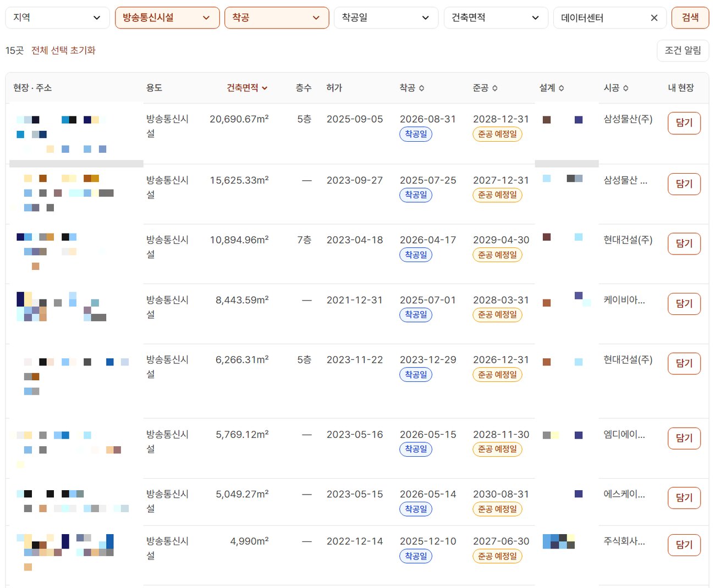Clear the 데이터센터 search keyword
715x588 pixels.
click(654, 18)
